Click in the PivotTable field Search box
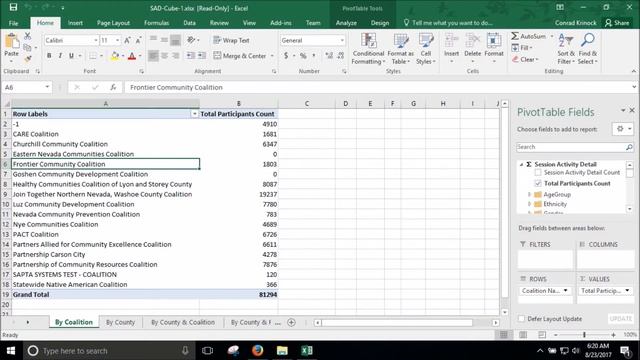The image size is (640, 360). click(x=571, y=147)
